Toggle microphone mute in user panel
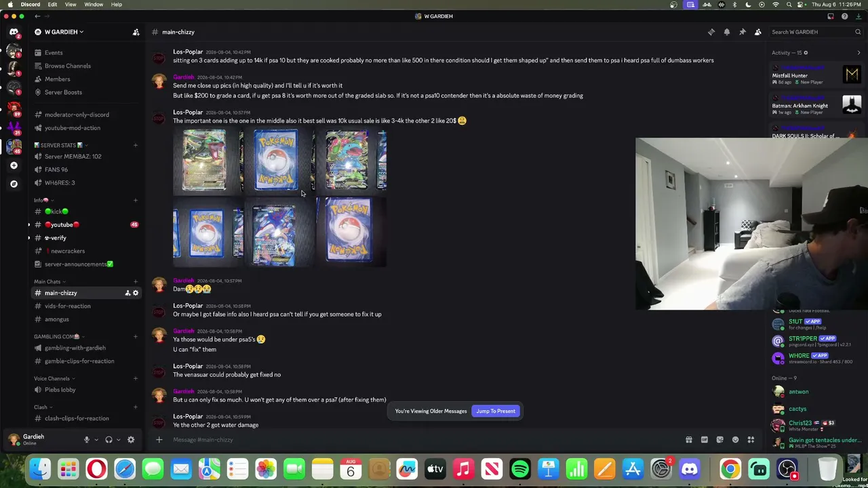The height and width of the screenshot is (488, 868). (x=86, y=440)
